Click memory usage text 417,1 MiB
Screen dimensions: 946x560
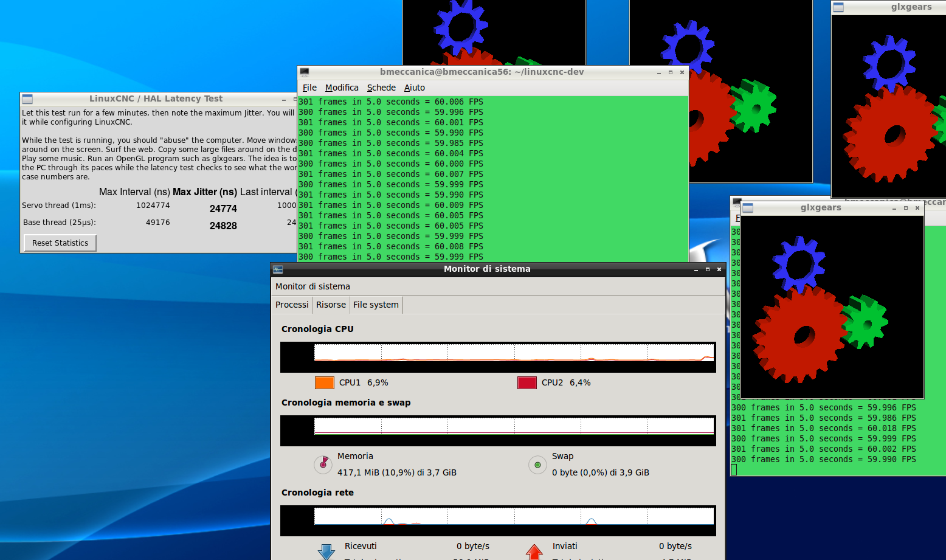pos(397,472)
